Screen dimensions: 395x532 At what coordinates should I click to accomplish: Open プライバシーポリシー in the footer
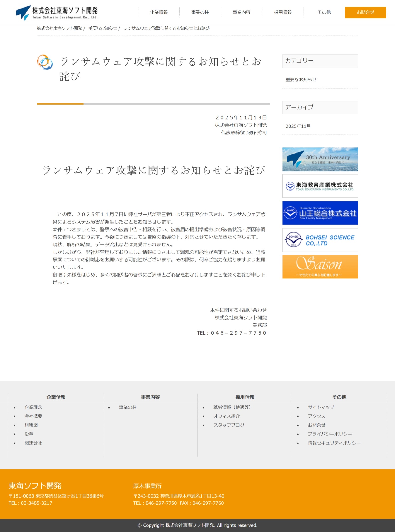tap(330, 434)
